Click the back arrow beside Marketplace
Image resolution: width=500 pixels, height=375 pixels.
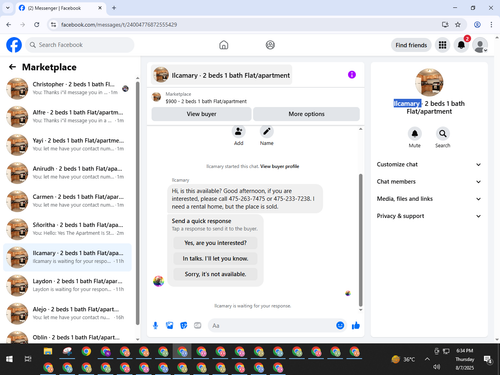[12, 67]
